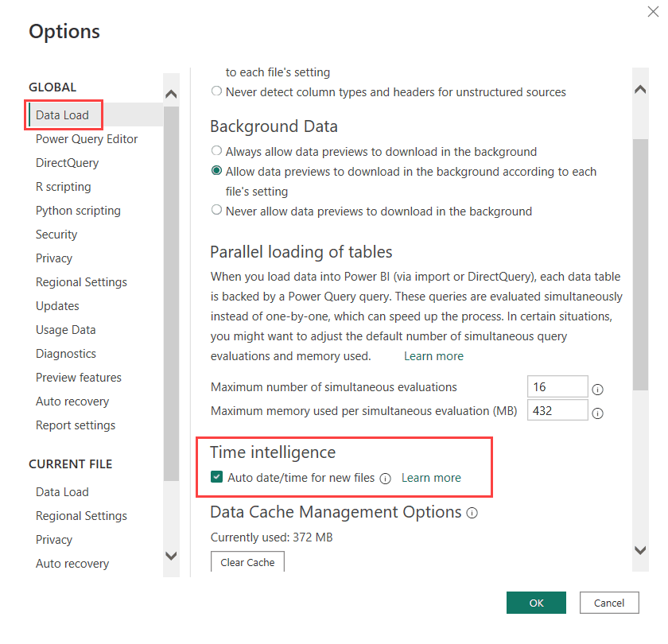Click the maximum simultaneous evaluations field showing 16
This screenshot has height=644, width=668.
tap(557, 386)
